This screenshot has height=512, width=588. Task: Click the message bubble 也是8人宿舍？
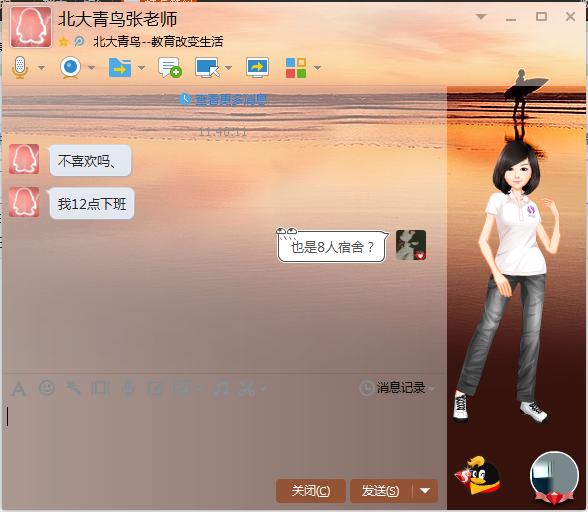pyautogui.click(x=333, y=246)
